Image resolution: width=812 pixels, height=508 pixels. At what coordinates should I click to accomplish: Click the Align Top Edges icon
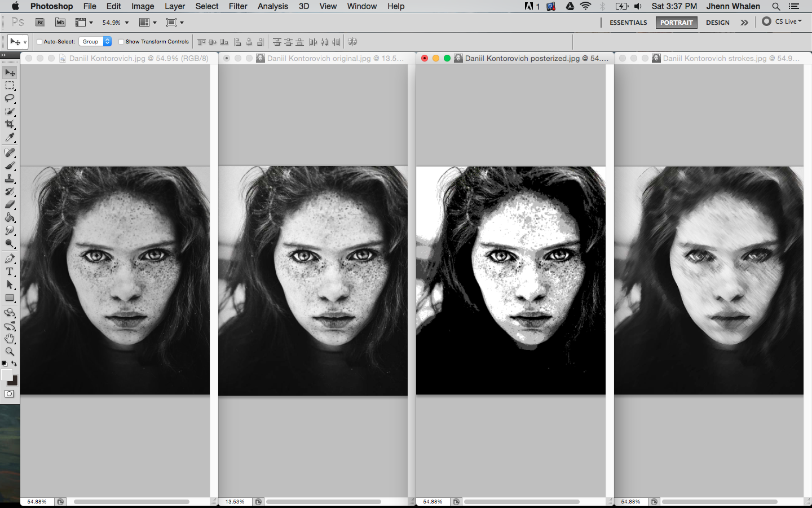click(x=201, y=42)
